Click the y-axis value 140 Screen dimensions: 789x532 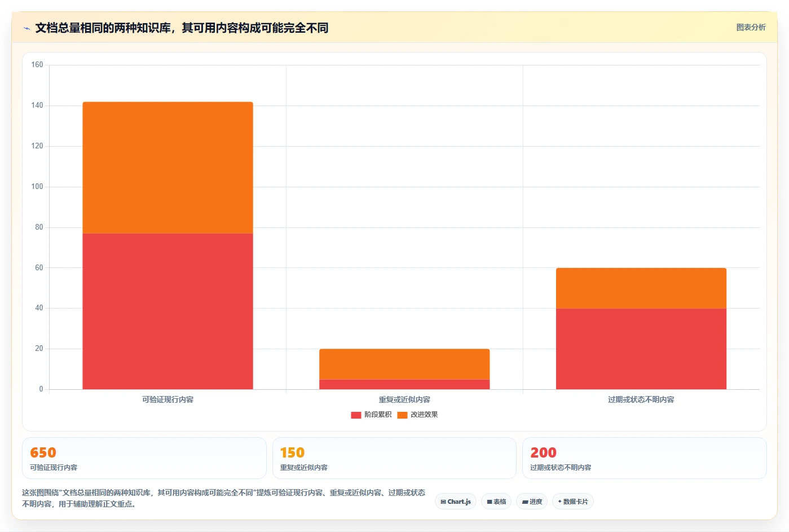37,105
